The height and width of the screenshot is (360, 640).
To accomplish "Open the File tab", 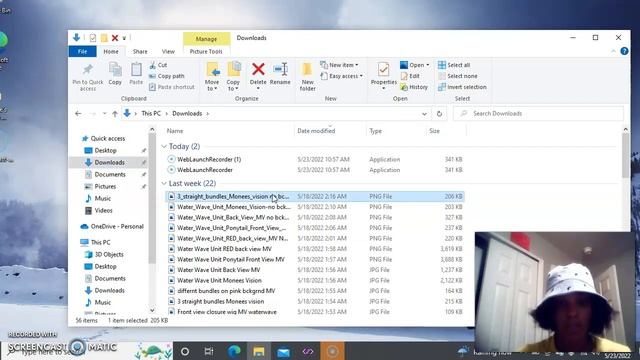I will (x=82, y=51).
